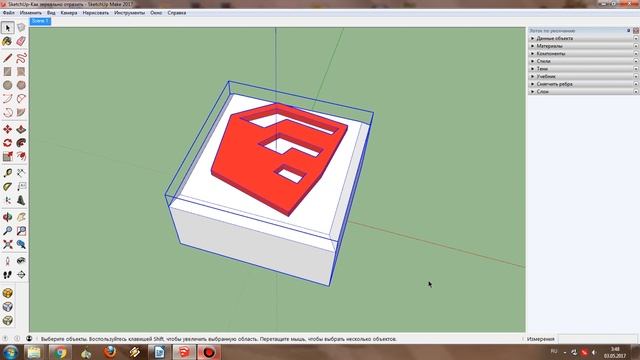Select the Rotated Rectangle tool
The width and height of the screenshot is (640, 360).
coord(21,71)
